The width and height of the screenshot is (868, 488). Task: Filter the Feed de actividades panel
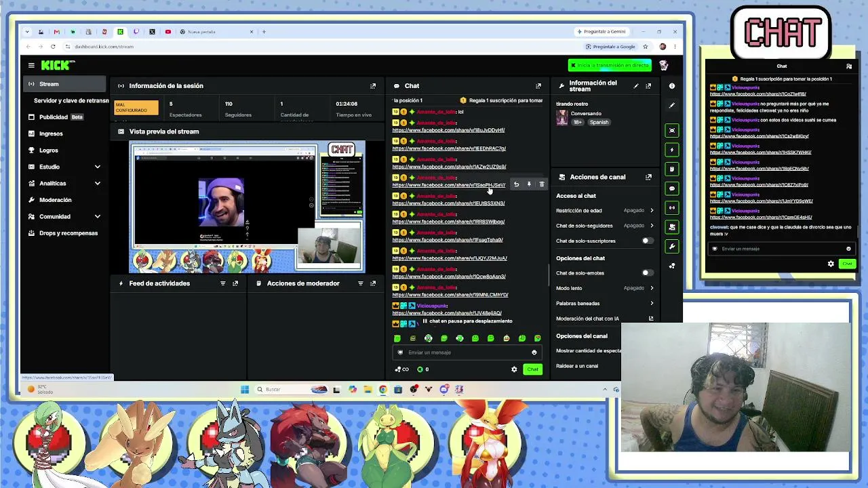[222, 283]
